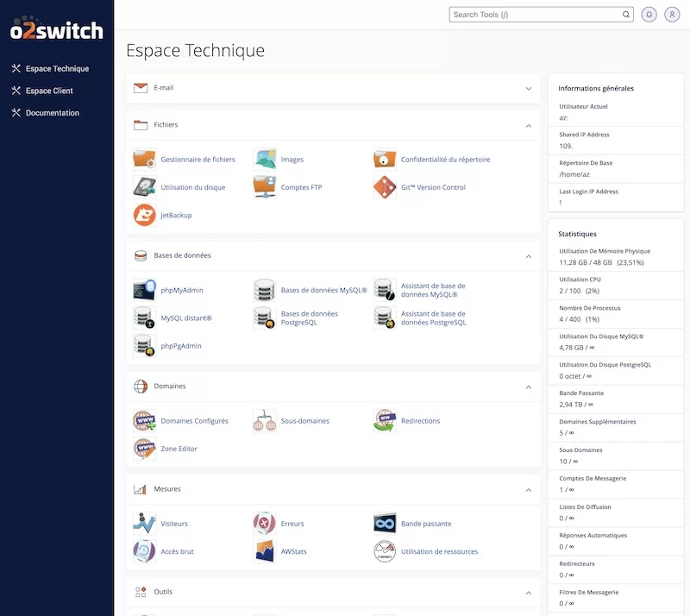The image size is (690, 616).
Task: Open Sous-domaines link
Action: coord(305,421)
